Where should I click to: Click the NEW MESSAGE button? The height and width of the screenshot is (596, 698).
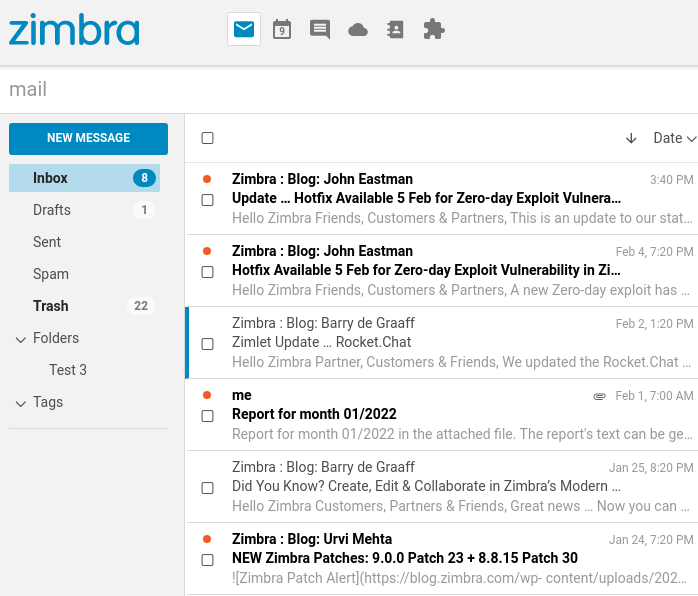tap(89, 138)
